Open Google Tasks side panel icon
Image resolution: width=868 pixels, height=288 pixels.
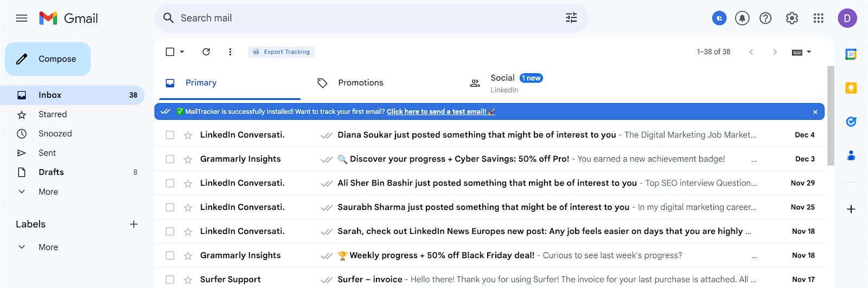coord(851,121)
